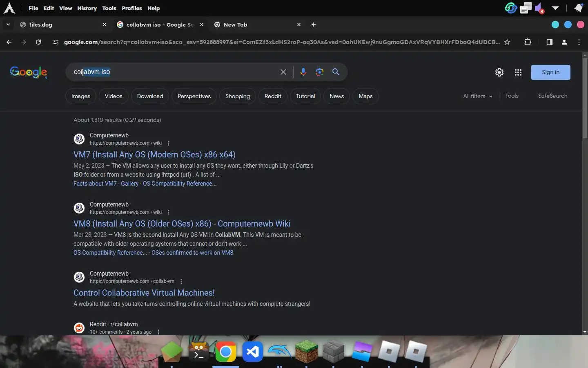This screenshot has height=368, width=588.
Task: Open Dolphin emulator from the dock
Action: (280, 352)
